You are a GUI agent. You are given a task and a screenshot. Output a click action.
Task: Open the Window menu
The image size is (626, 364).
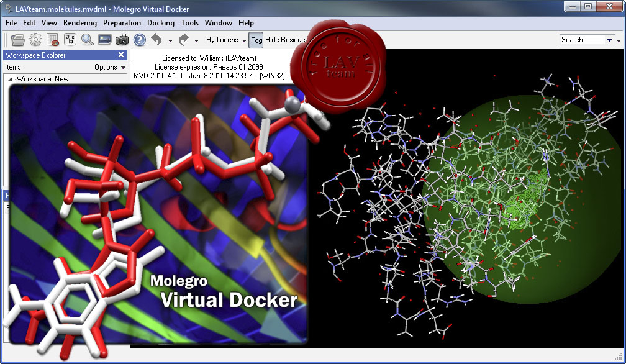click(x=219, y=23)
